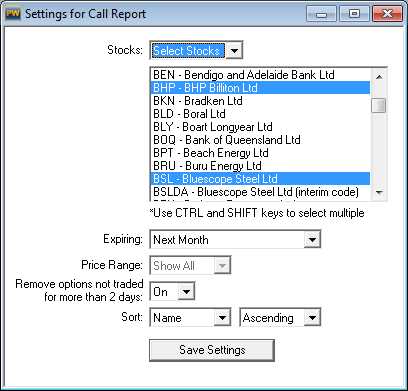Open the Stocks dropdown arrow
Screen dimensions: 408x391
tap(234, 51)
